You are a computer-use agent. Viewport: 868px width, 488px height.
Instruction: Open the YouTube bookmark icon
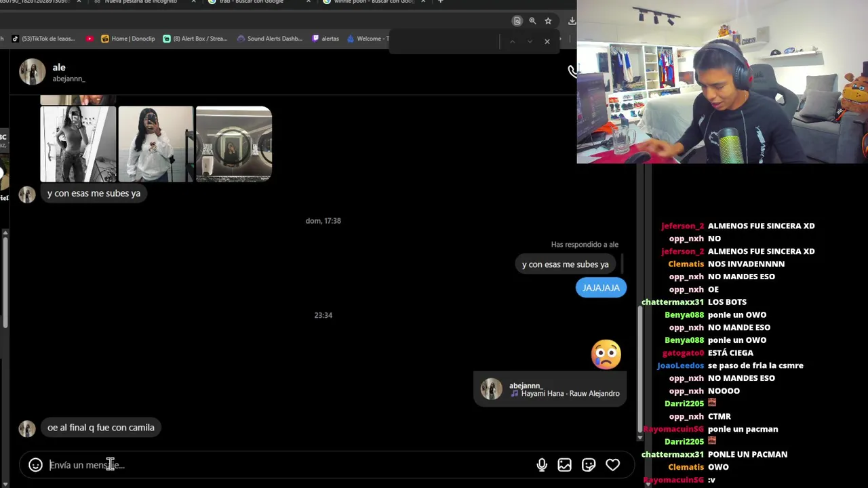click(90, 39)
